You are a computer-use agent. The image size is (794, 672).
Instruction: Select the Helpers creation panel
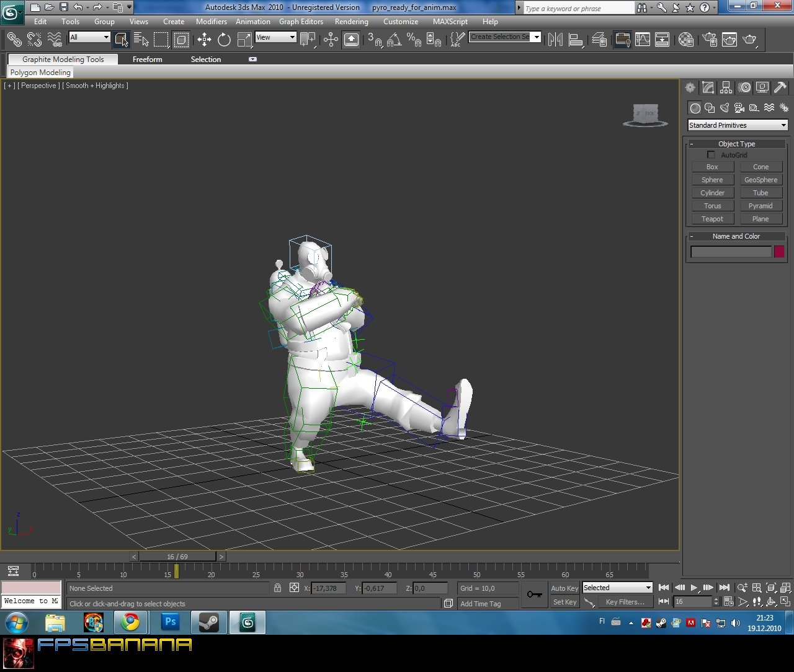(754, 108)
